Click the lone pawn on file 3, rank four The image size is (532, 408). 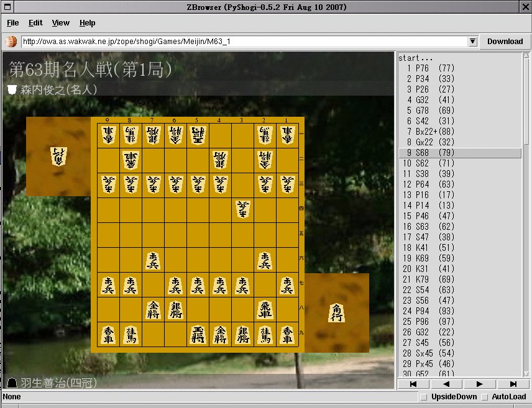click(243, 209)
